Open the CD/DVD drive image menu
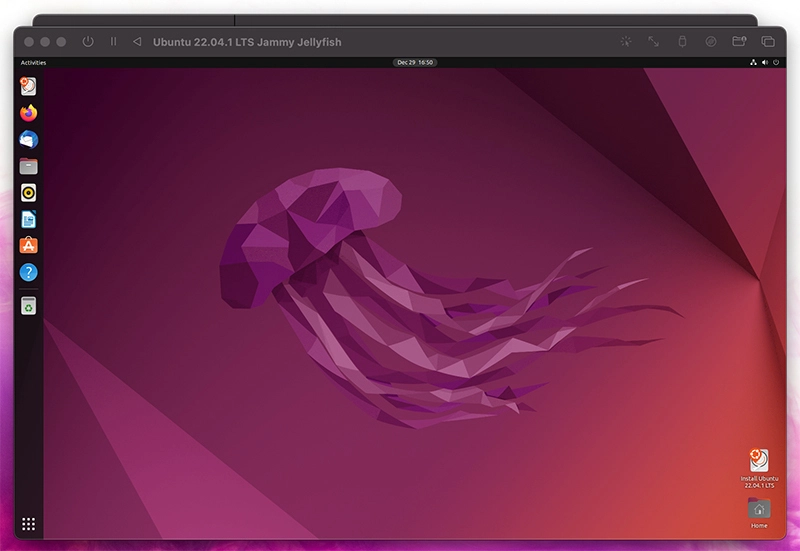The image size is (800, 551). (711, 42)
